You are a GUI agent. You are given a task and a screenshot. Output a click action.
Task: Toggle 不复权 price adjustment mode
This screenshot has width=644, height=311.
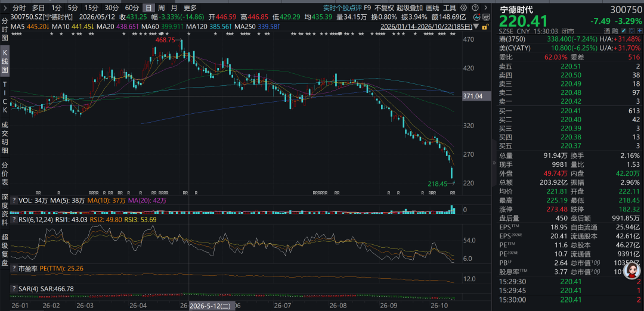click(x=384, y=7)
